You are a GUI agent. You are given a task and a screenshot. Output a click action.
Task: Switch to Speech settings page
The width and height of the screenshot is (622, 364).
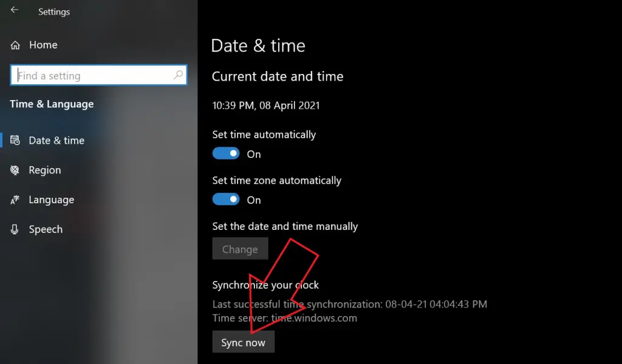(x=46, y=229)
